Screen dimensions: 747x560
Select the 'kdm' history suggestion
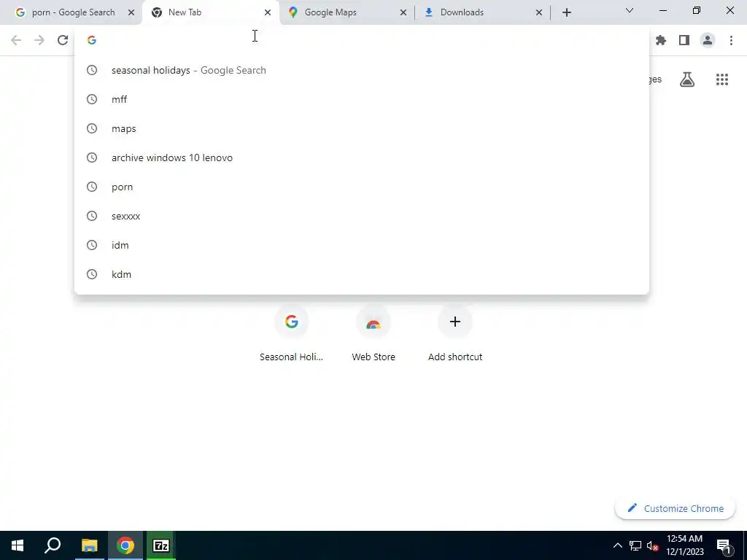[x=362, y=274]
